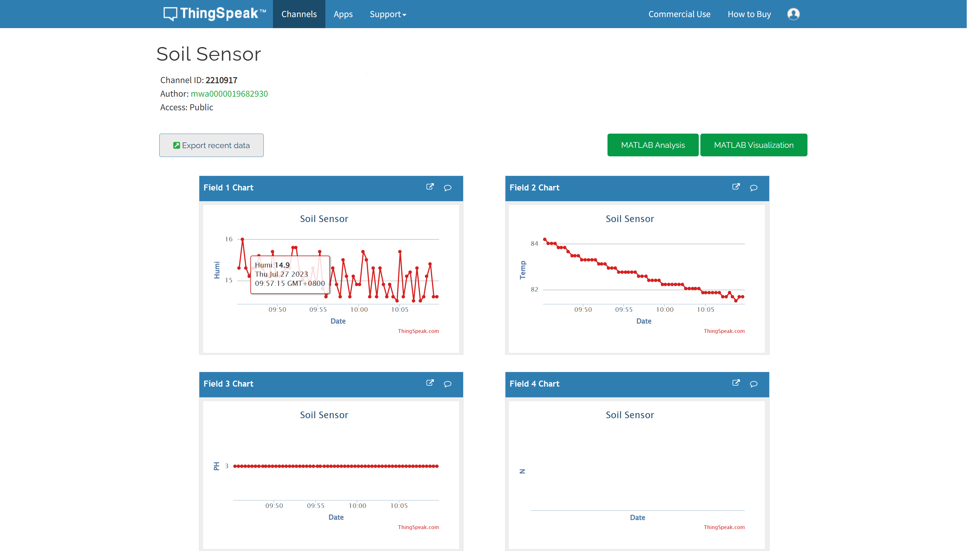Click the Humi 14.9 tooltip in Field 1
The height and width of the screenshot is (560, 967).
pyautogui.click(x=290, y=274)
